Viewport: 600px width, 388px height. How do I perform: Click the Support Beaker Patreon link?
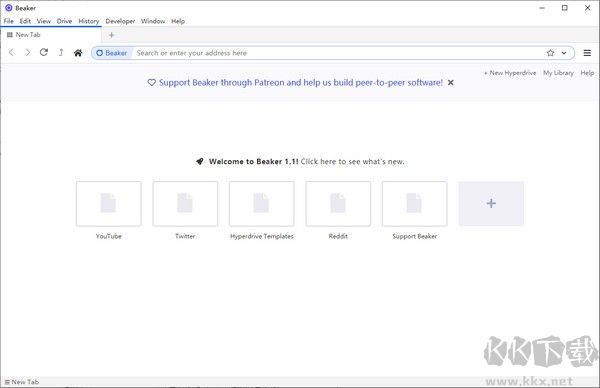[301, 83]
